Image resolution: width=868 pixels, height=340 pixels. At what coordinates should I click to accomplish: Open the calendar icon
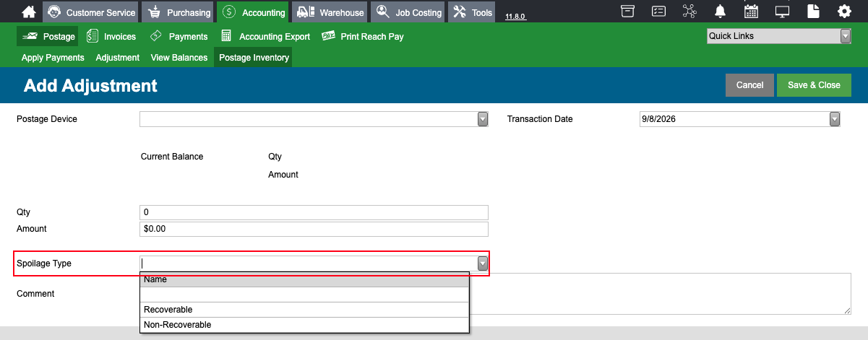click(x=751, y=12)
